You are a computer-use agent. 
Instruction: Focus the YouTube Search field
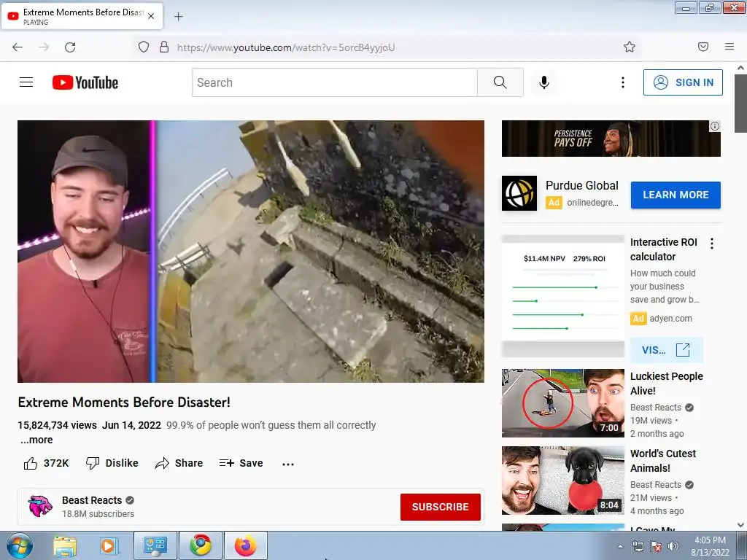334,82
